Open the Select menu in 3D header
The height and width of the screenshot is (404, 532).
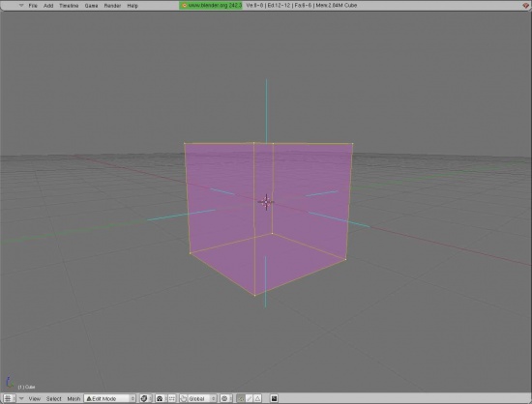[53, 398]
